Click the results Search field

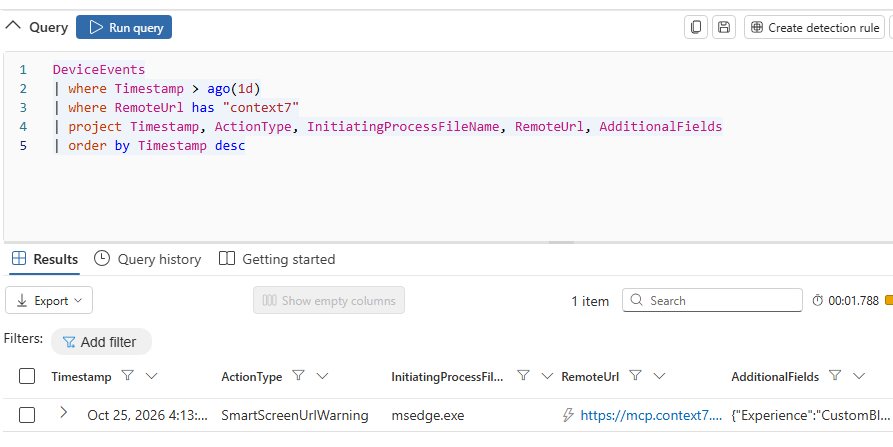(x=712, y=300)
